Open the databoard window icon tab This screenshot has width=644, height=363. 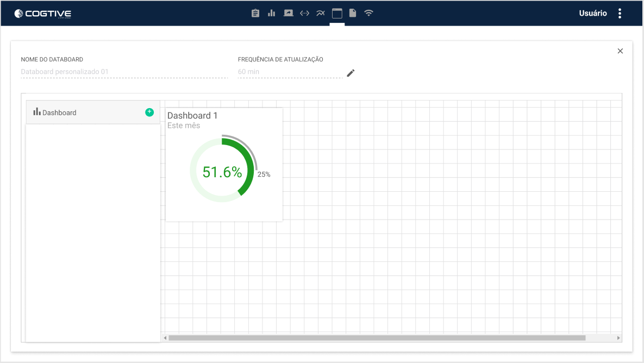[x=337, y=13]
